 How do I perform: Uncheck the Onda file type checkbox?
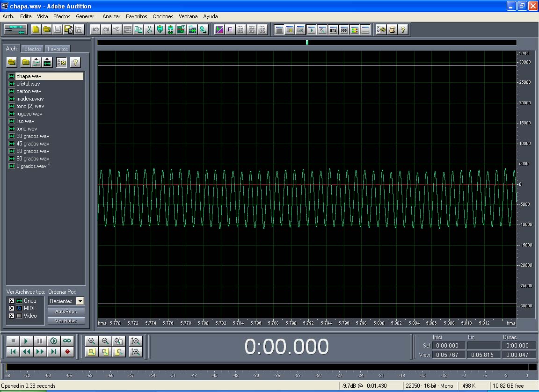coord(12,301)
